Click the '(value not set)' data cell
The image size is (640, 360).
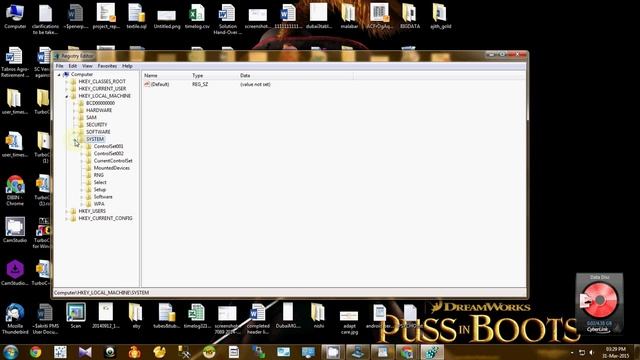click(x=255, y=84)
